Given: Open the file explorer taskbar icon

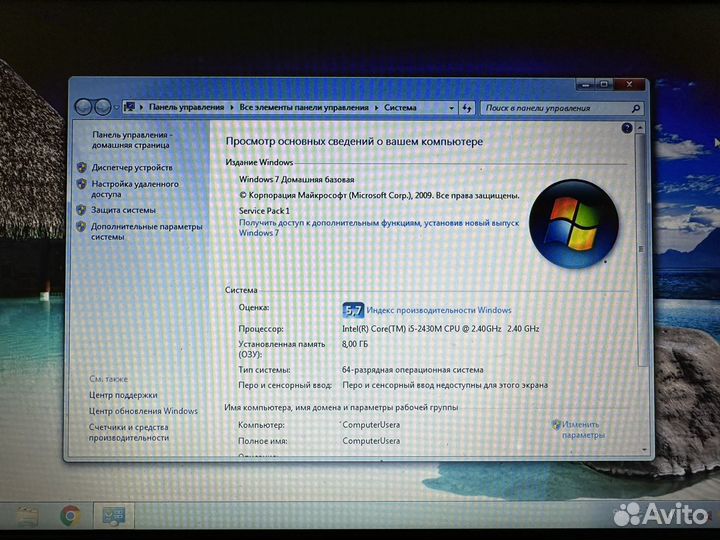Looking at the screenshot, I should coord(25,516).
